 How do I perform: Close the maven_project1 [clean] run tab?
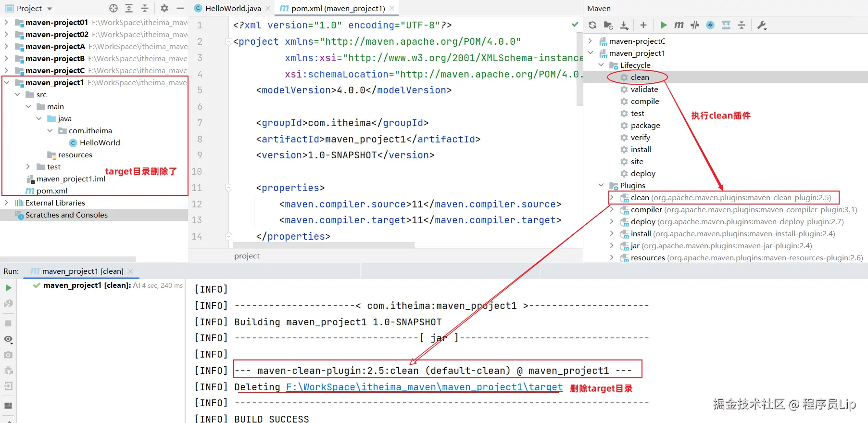(x=130, y=271)
